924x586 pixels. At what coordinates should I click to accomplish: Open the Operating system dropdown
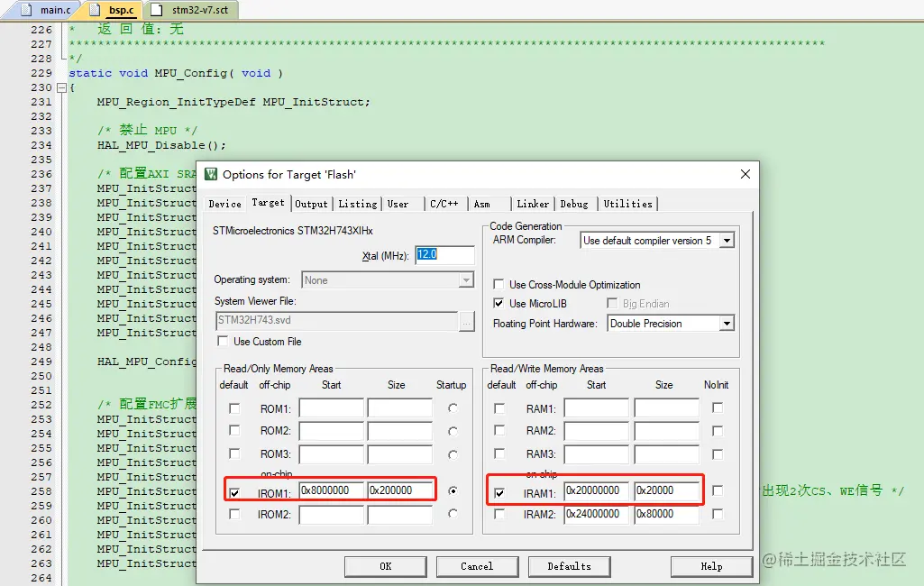pyautogui.click(x=466, y=280)
